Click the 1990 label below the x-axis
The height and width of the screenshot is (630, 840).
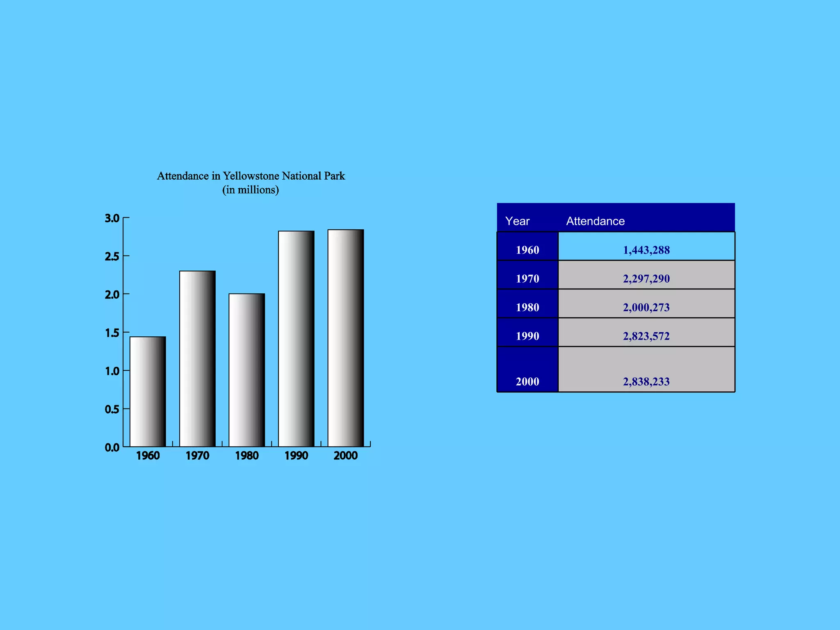pyautogui.click(x=296, y=456)
